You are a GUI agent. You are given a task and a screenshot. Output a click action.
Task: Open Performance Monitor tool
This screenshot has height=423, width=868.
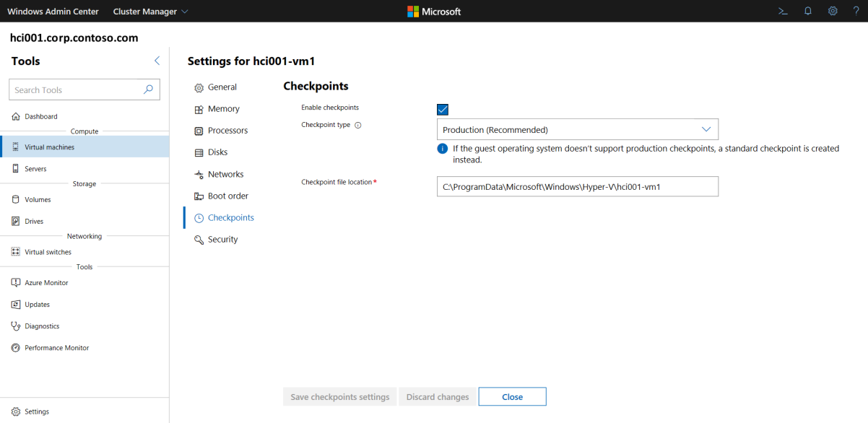56,348
